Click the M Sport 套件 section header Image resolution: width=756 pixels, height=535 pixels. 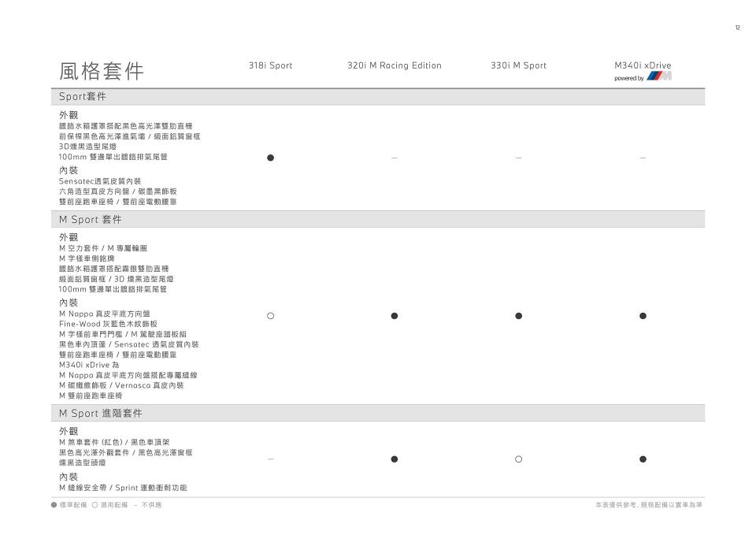click(x=378, y=220)
